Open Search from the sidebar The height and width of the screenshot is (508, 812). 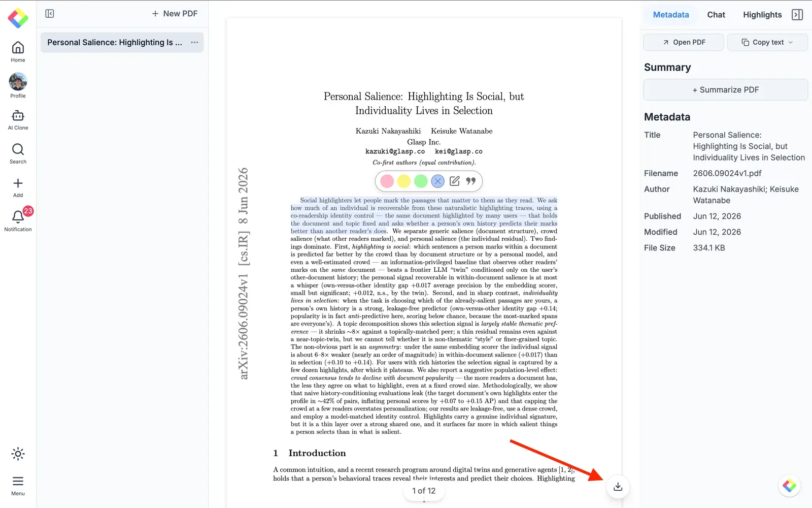(x=18, y=153)
